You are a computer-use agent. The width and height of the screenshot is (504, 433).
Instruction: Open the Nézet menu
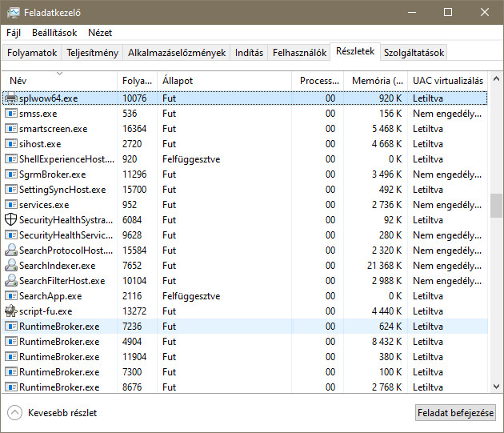(x=100, y=33)
